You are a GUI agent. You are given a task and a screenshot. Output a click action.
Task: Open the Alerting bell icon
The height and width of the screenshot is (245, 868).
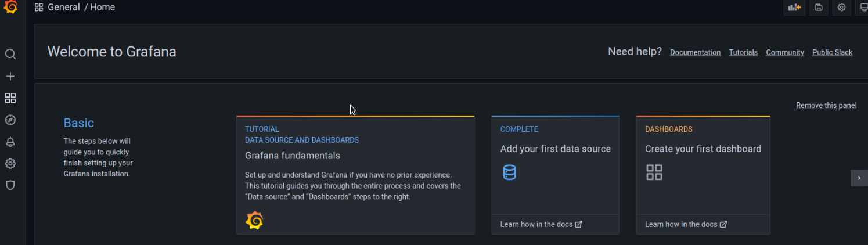coord(10,142)
